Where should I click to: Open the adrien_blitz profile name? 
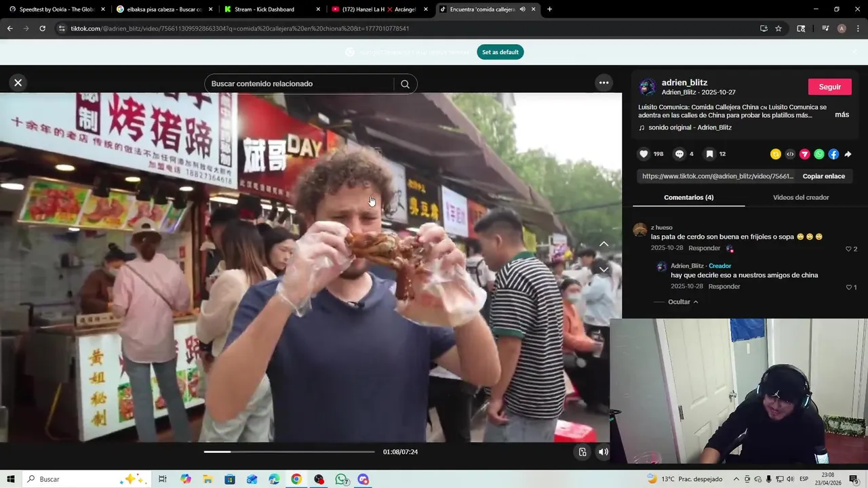(684, 83)
